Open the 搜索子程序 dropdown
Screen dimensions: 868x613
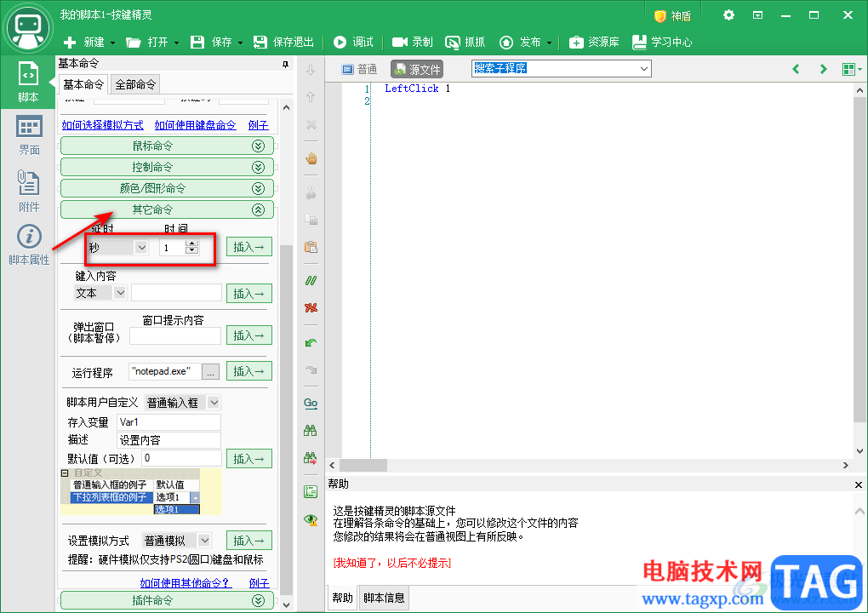(x=643, y=68)
